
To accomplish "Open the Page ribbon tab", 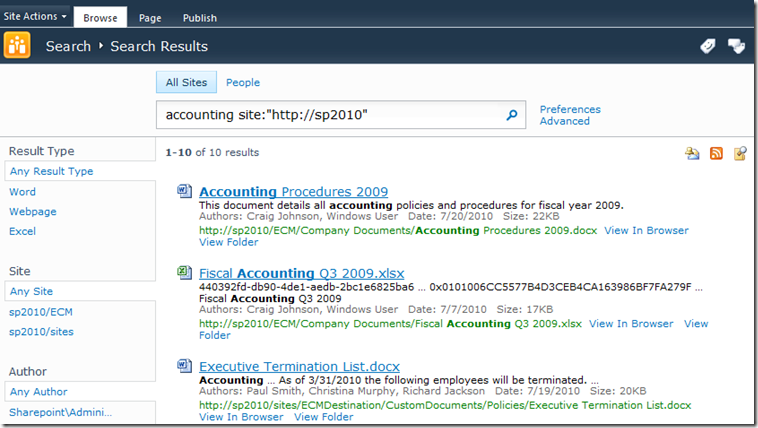I will click(x=150, y=18).
